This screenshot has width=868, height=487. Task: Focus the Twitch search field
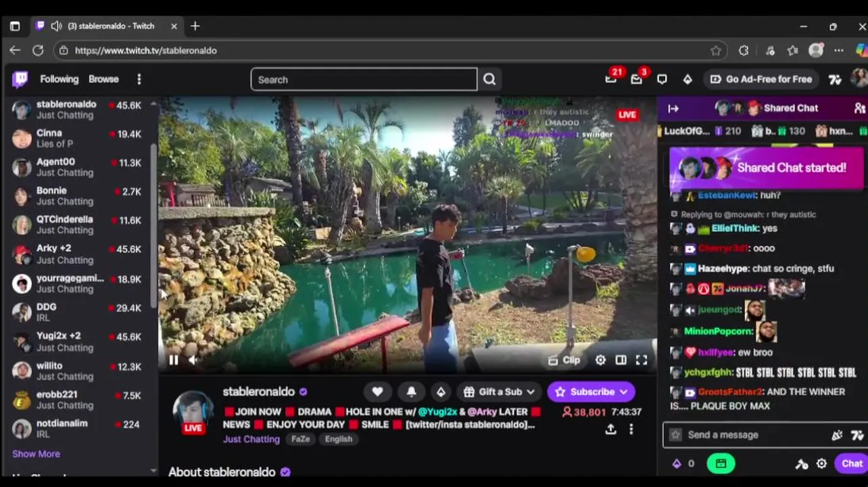[x=364, y=79]
